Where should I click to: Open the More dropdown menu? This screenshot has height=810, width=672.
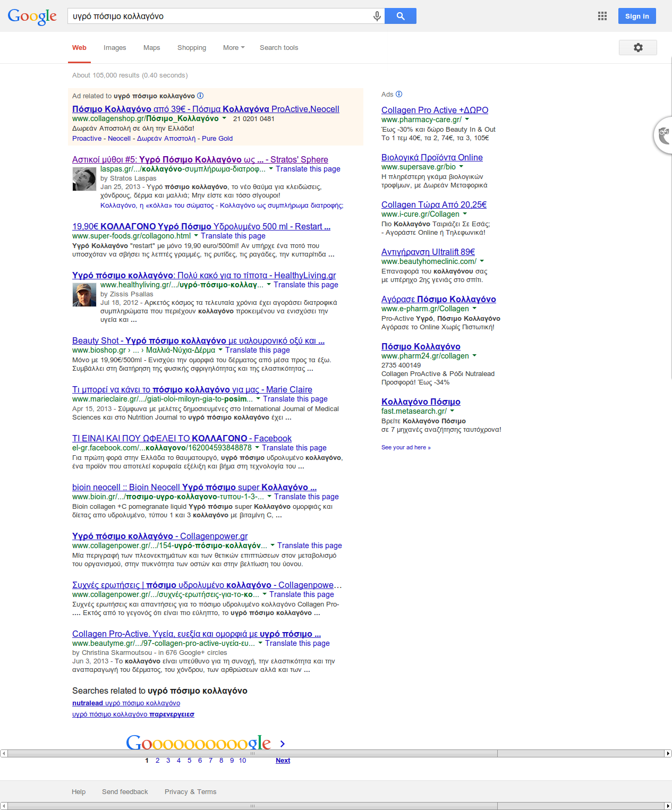[234, 48]
